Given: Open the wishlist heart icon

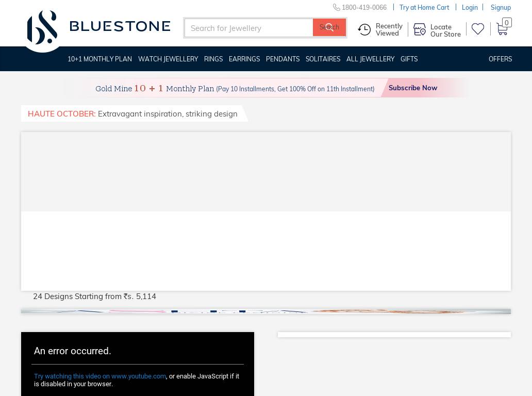Looking at the screenshot, I should pos(478,29).
